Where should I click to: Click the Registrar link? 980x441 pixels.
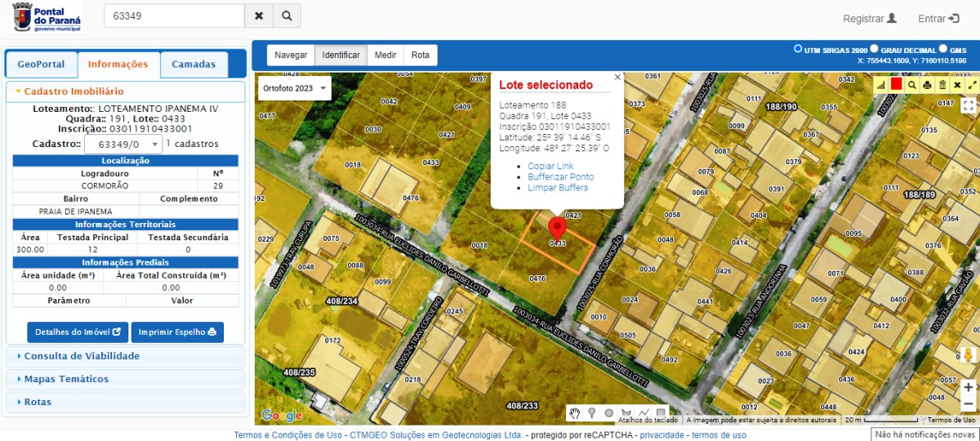point(870,18)
